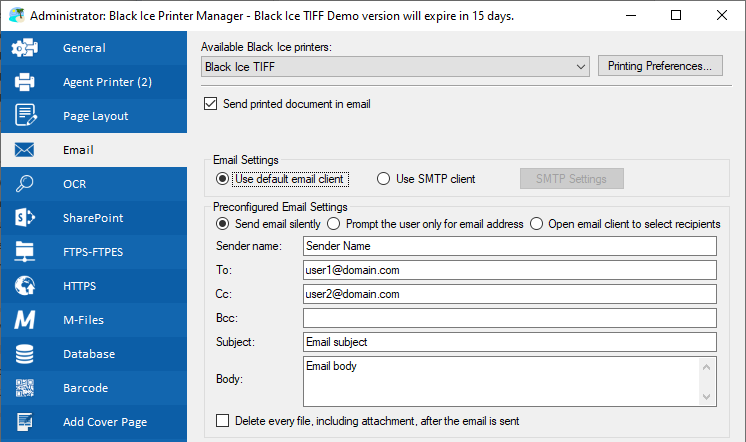Uncheck Send printed document in email
Viewport: 746px width, 442px height.
coord(210,103)
